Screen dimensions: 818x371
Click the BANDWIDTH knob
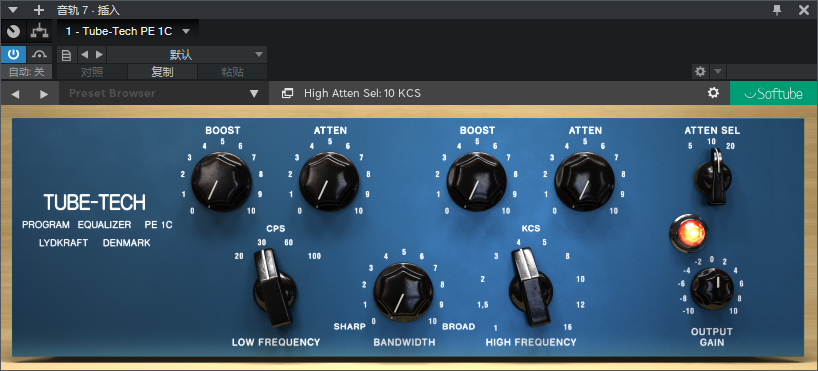coord(403,292)
